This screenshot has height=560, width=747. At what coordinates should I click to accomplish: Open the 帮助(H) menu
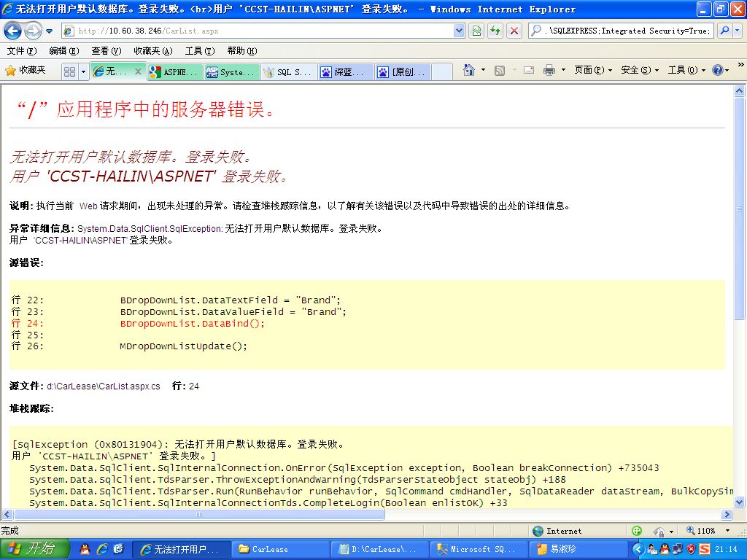242,51
